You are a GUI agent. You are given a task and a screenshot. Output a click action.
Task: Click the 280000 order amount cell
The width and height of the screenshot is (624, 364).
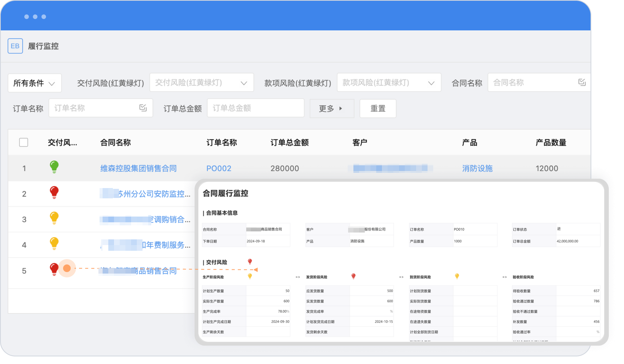(285, 168)
